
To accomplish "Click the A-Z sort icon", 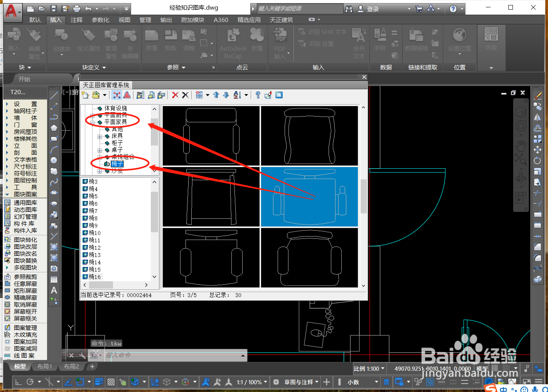I will [x=238, y=95].
